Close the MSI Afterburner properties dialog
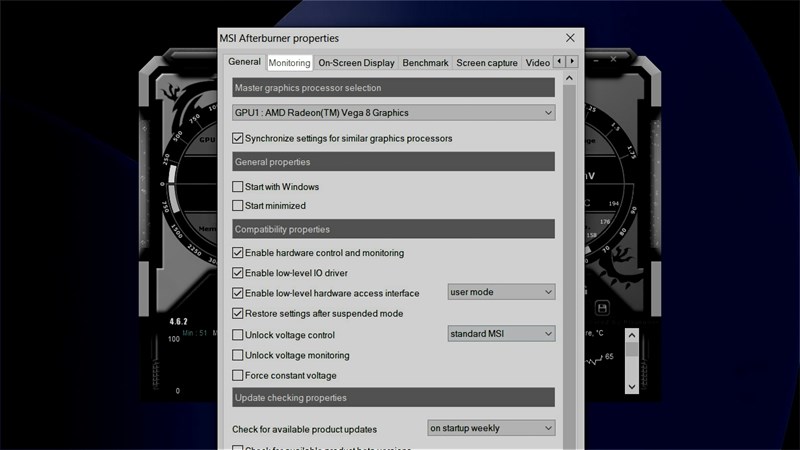This screenshot has height=450, width=800. 570,38
